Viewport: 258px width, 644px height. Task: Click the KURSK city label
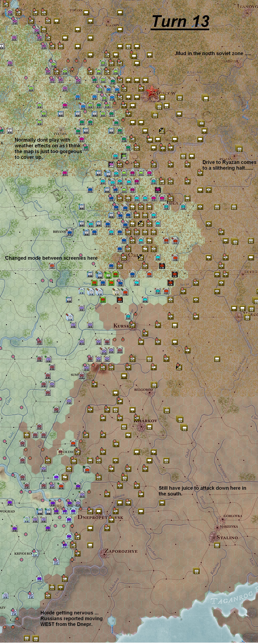122,325
